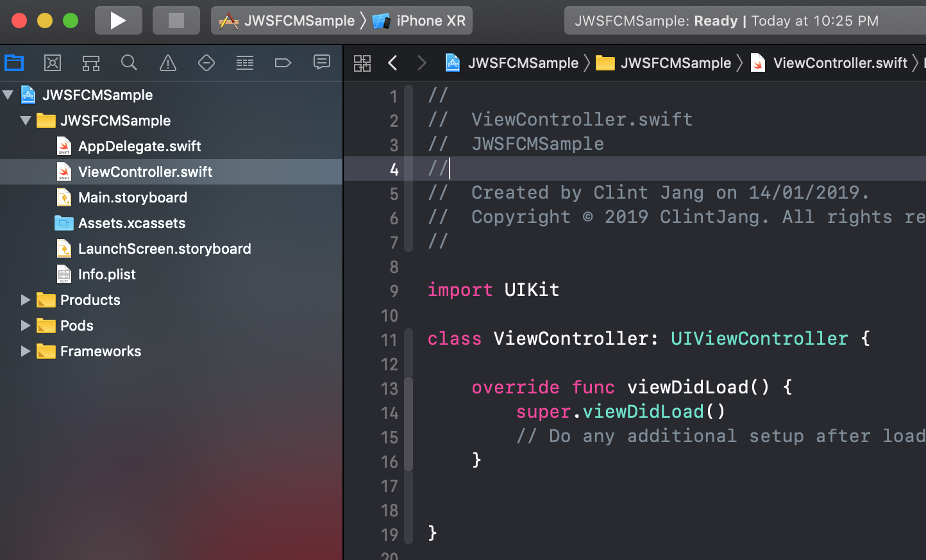The image size is (926, 560).
Task: Open Info.plist
Action: click(x=171, y=274)
